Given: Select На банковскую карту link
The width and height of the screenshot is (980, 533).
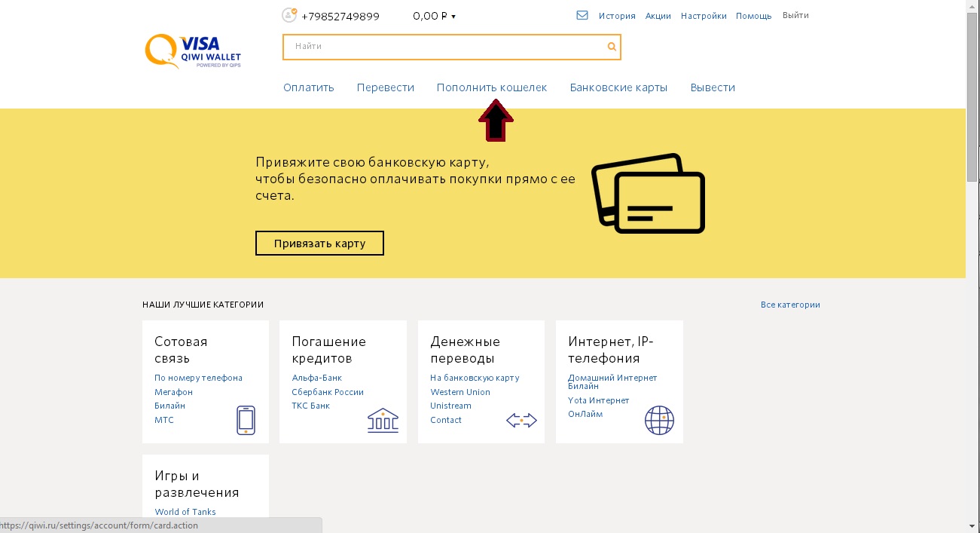Looking at the screenshot, I should [475, 378].
